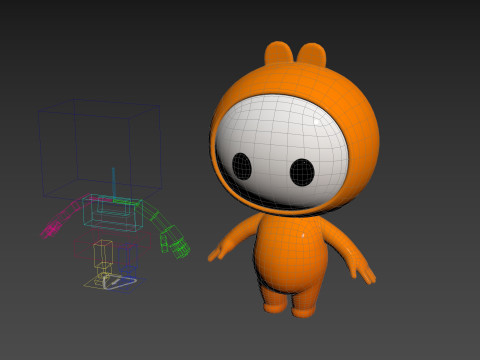Select the character's orange belly mesh
480x360 pixels.
coord(291,254)
